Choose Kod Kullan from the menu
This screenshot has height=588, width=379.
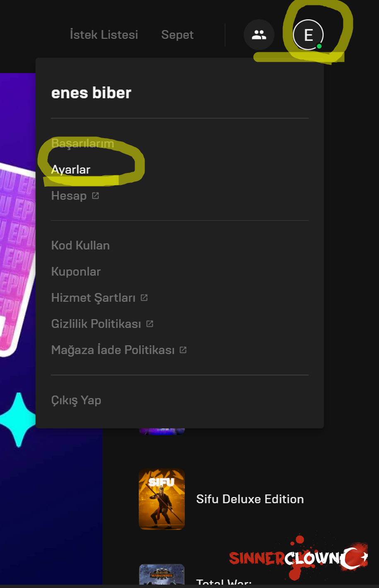(x=80, y=245)
